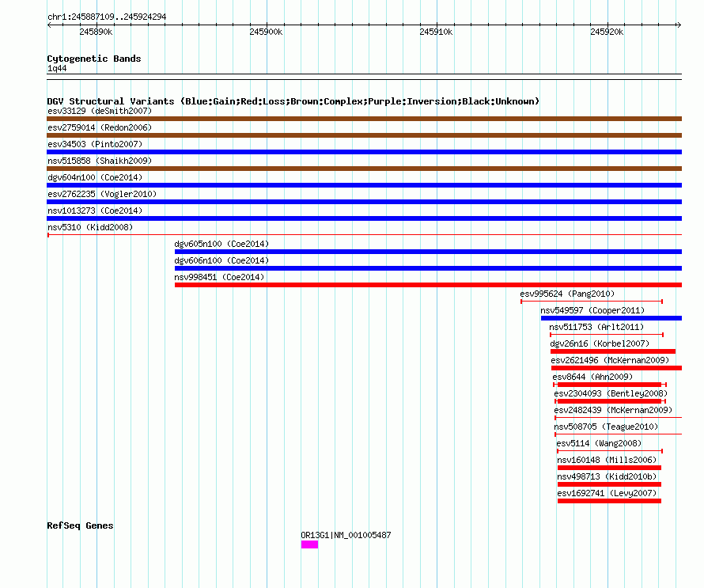
Task: Select the red bar under dgv26n16
Action: (613, 351)
